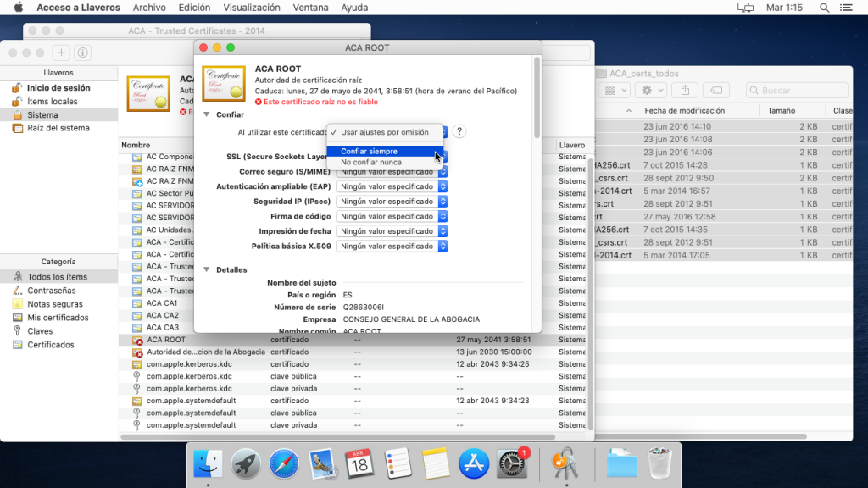Open the Apple menu
868x488 pixels.
(19, 7)
